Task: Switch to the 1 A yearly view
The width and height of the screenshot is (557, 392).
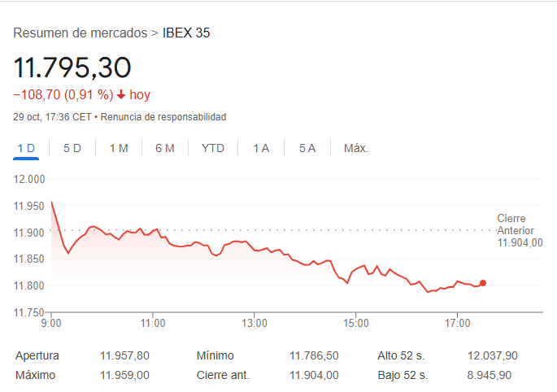Action: coord(261,148)
